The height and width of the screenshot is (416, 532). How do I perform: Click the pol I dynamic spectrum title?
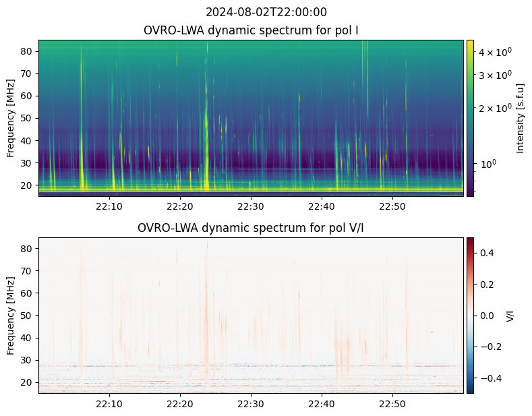click(x=251, y=30)
